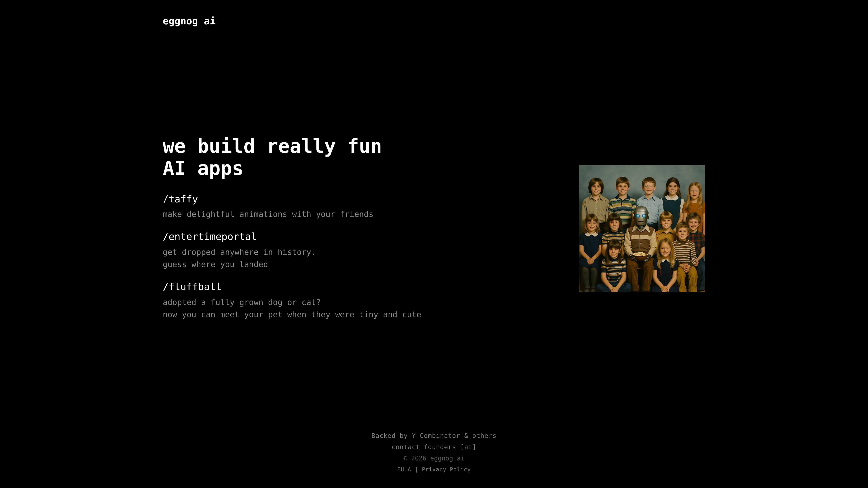Click 'adopted a fully grown dog or cat?' line
The width and height of the screenshot is (868, 488).
pyautogui.click(x=242, y=303)
